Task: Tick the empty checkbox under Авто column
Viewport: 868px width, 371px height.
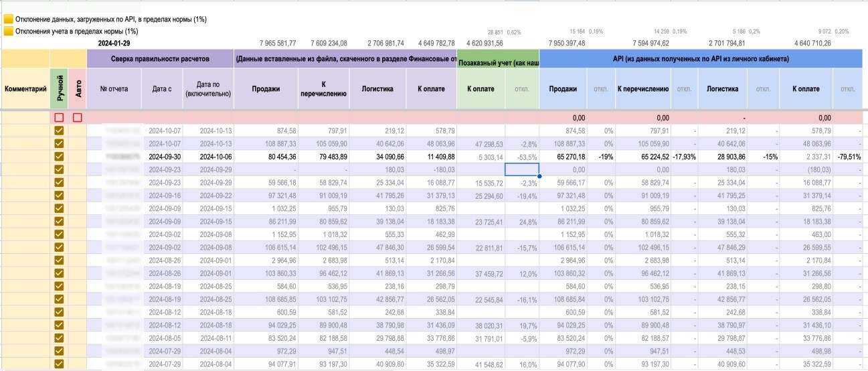Action: tap(78, 118)
